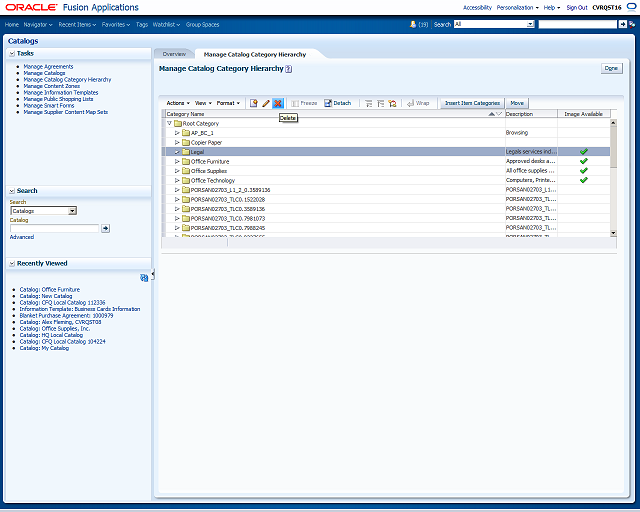Collapse the left pane splitter arrow
Image resolution: width=640 pixels, height=512 pixels.
(153, 275)
